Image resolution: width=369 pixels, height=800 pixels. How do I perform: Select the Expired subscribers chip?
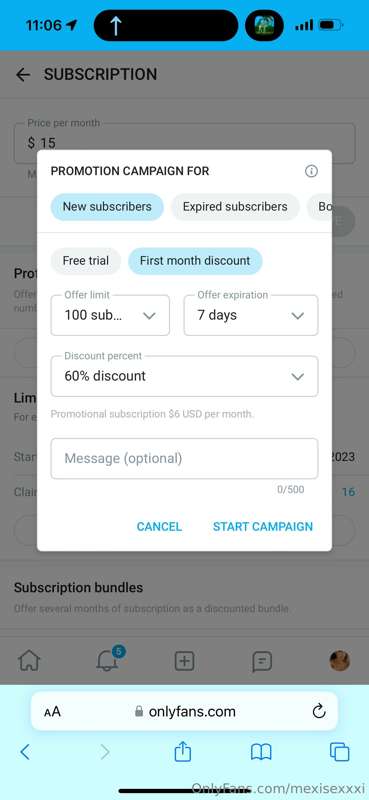[235, 207]
